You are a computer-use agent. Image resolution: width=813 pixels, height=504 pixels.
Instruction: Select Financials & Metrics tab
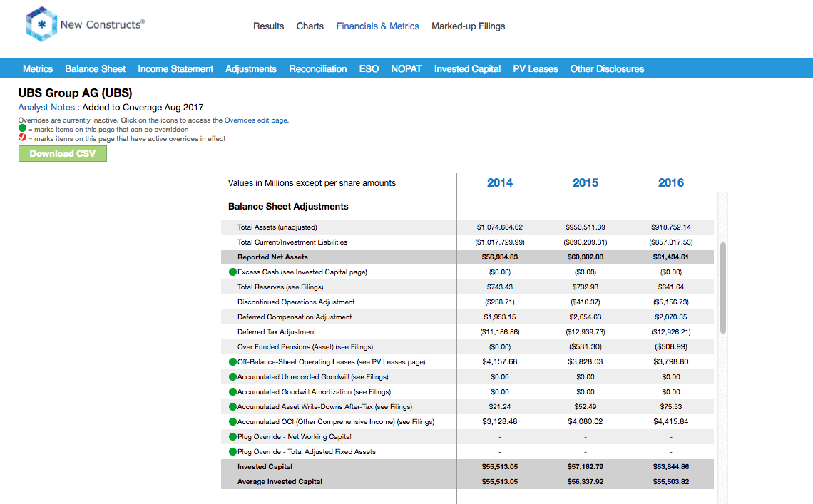pyautogui.click(x=377, y=26)
